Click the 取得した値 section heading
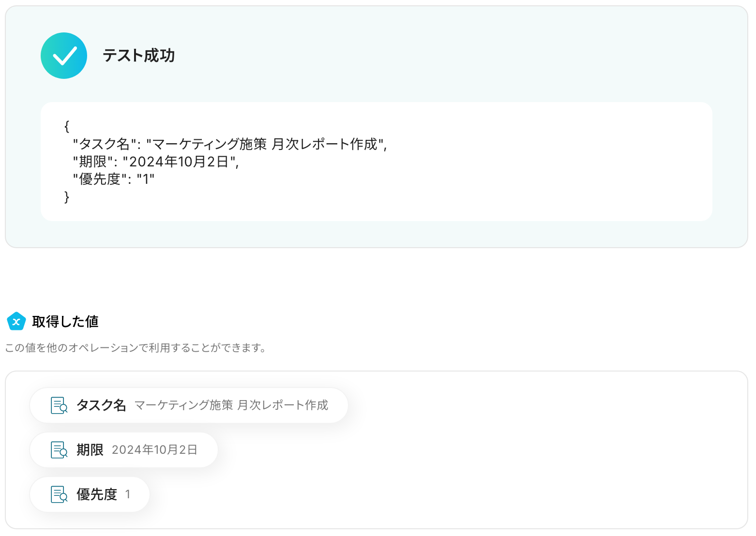Image resolution: width=756 pixels, height=536 pixels. coord(65,321)
